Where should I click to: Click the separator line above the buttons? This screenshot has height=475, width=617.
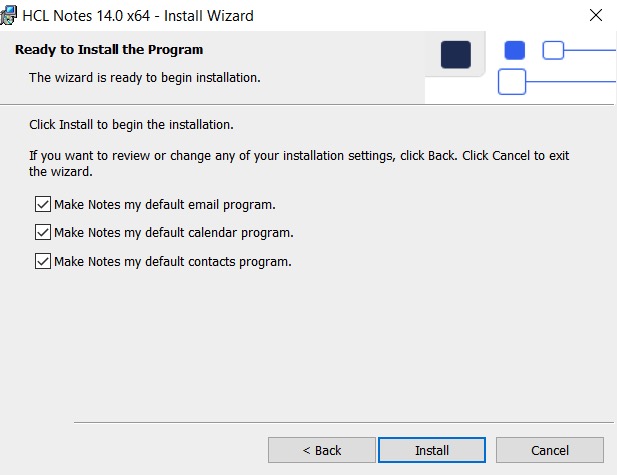(340, 422)
